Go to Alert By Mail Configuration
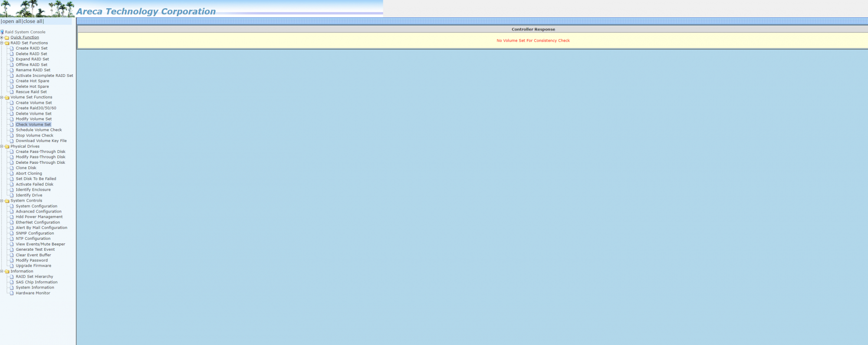This screenshot has width=868, height=345. point(42,228)
